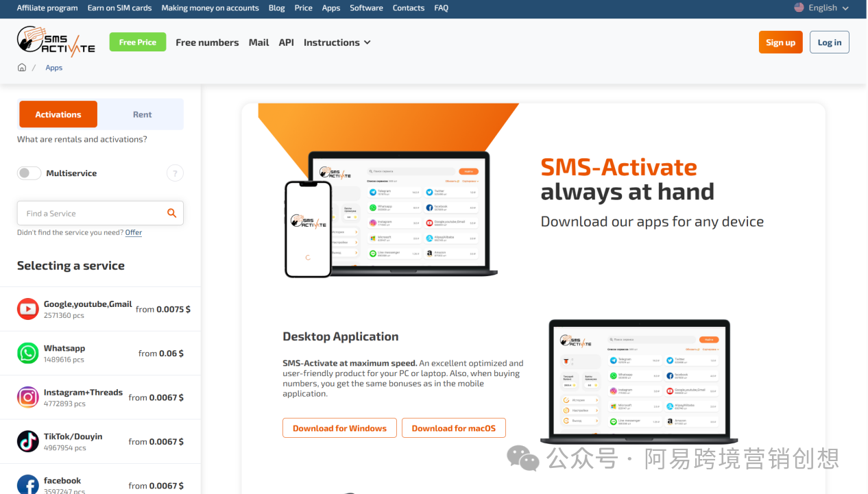Switch to the Rent tab

tap(142, 114)
